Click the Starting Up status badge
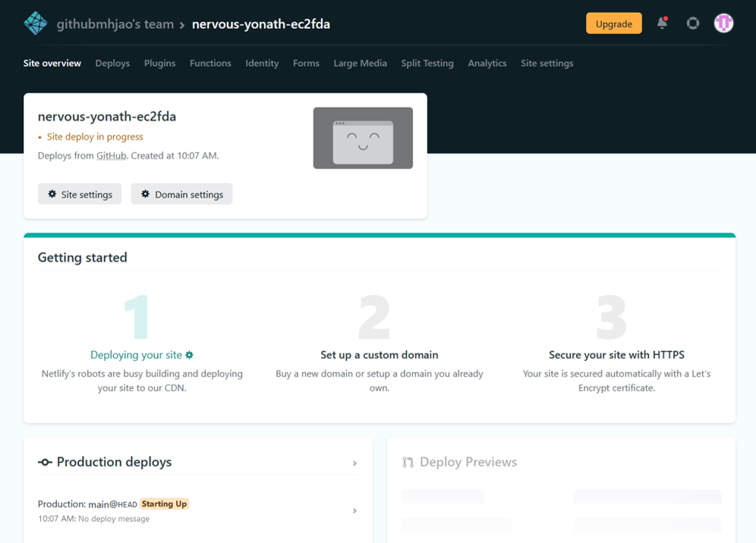 pos(164,504)
